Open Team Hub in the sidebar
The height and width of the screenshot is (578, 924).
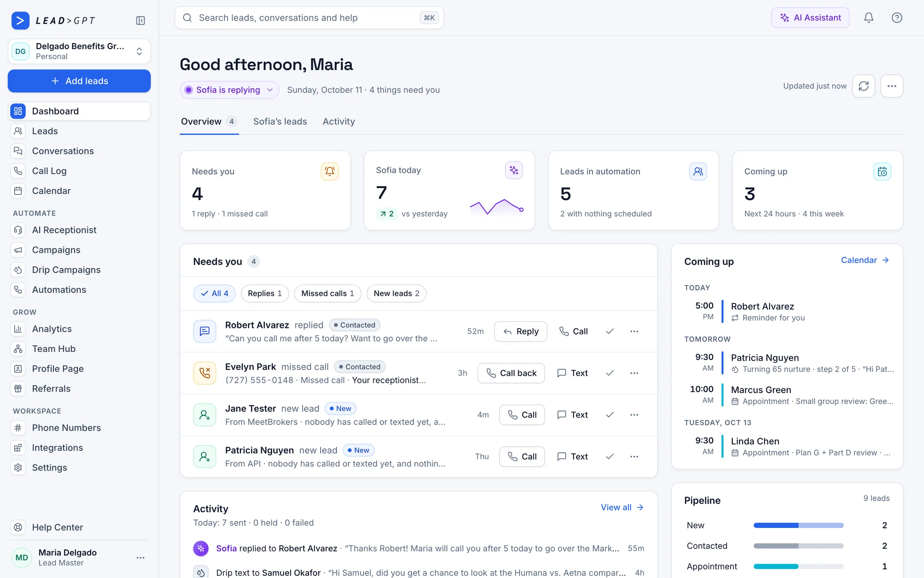pyautogui.click(x=79, y=349)
